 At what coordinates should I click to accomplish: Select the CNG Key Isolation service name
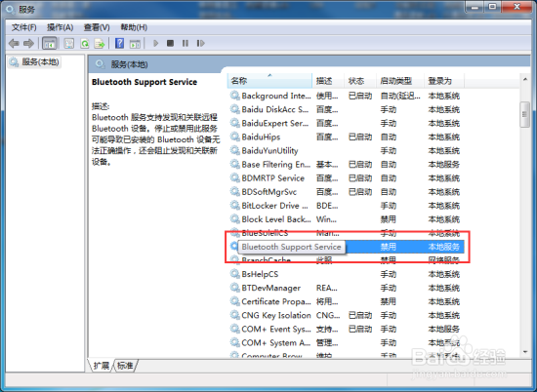[x=276, y=315]
